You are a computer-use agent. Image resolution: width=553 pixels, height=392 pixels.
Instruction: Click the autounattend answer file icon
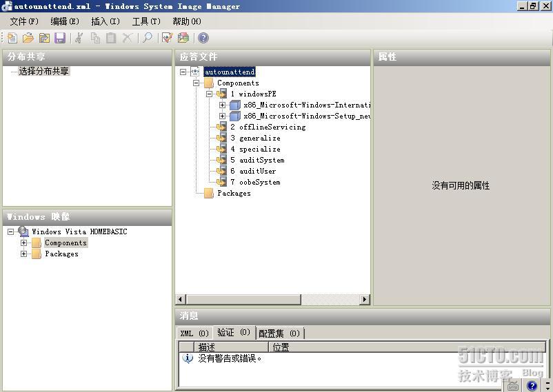pyautogui.click(x=195, y=72)
